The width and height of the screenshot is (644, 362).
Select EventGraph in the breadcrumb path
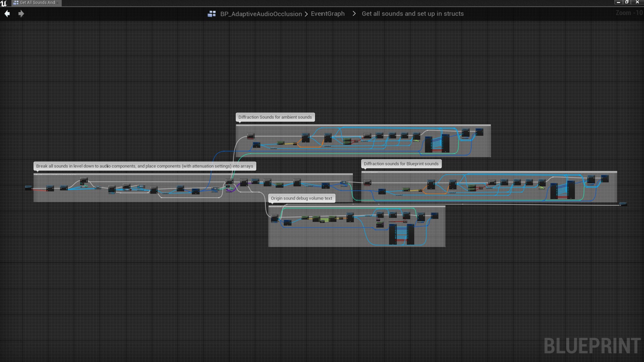[327, 14]
